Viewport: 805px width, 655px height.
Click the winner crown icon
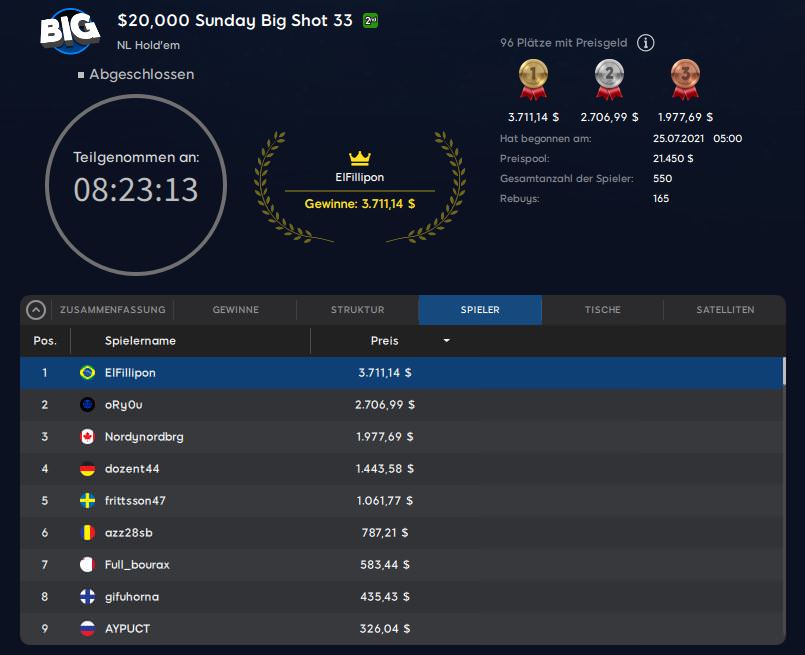click(360, 159)
